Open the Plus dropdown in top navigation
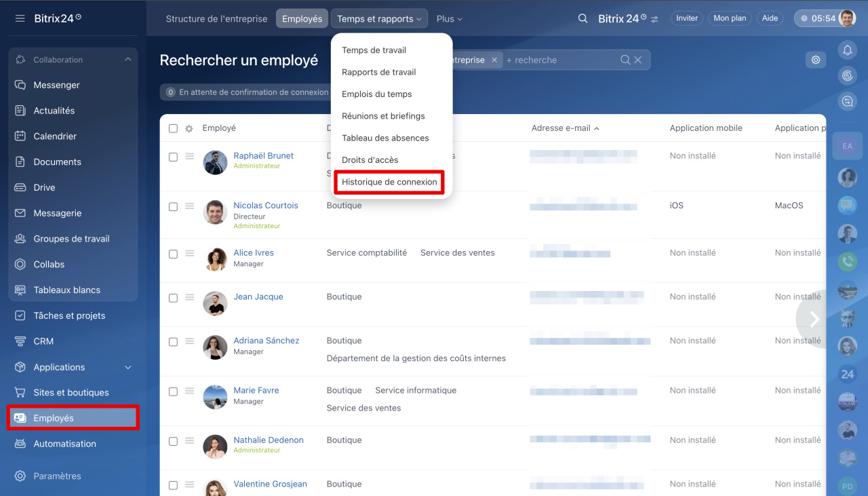Image resolution: width=868 pixels, height=496 pixels. pos(449,19)
